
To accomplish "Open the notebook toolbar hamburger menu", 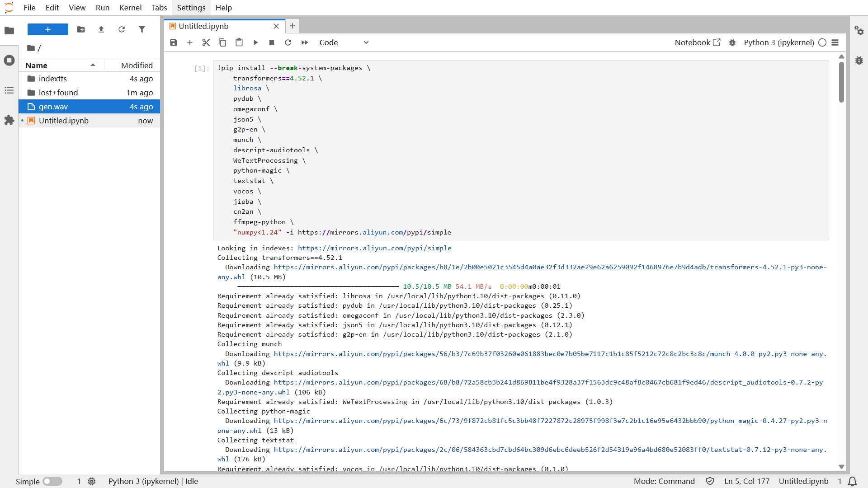I will (835, 42).
